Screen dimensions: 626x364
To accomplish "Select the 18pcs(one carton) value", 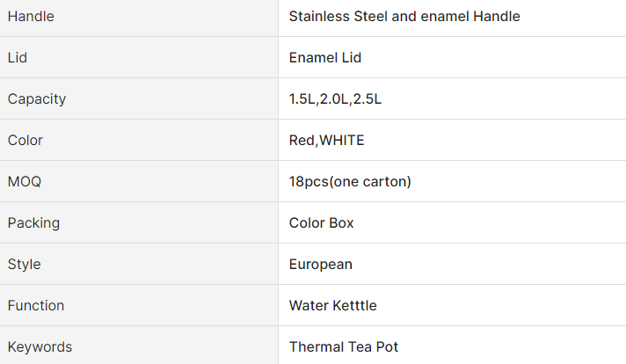I will 350,182.
